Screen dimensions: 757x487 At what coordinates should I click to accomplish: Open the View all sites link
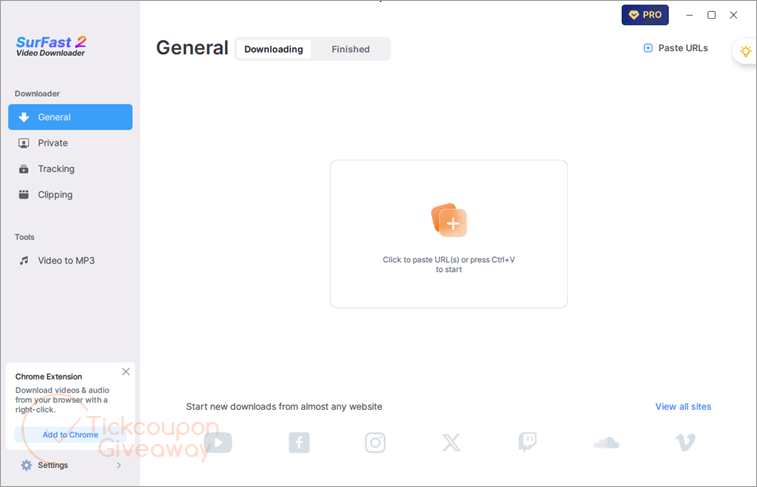[683, 406]
